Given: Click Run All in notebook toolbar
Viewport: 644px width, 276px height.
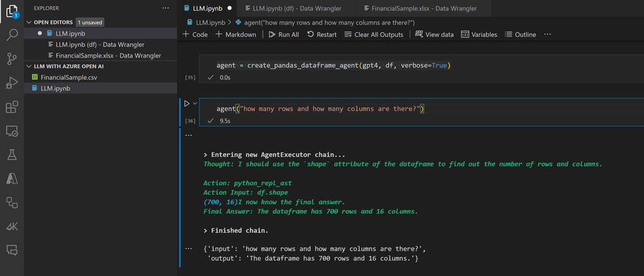Looking at the screenshot, I should click(x=283, y=34).
